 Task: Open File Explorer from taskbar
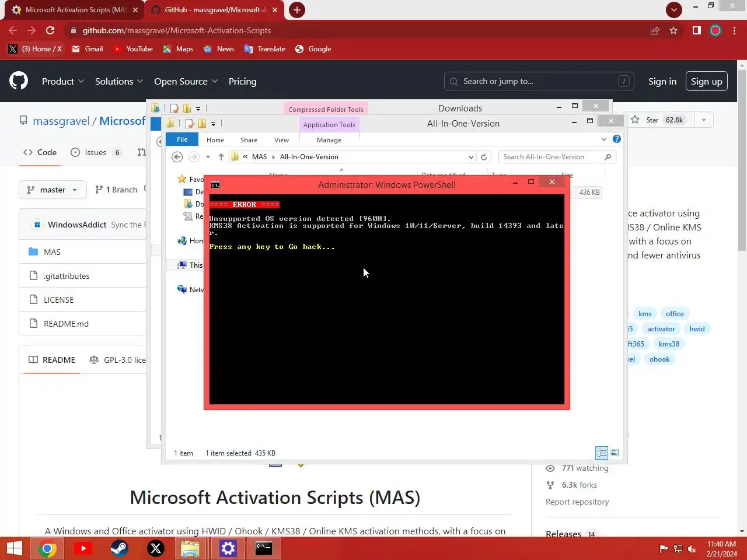[x=191, y=548]
